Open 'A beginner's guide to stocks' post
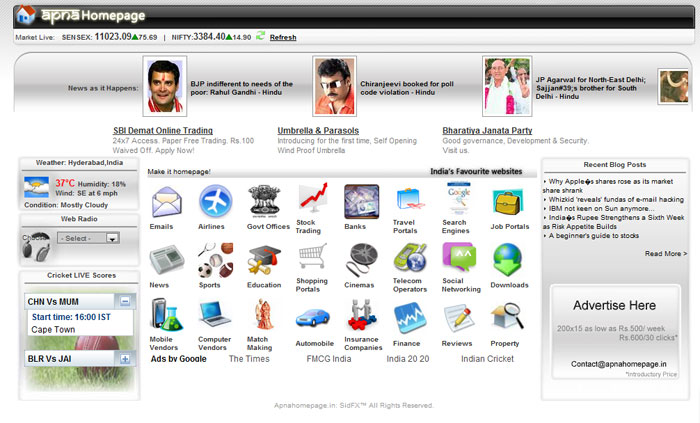The height and width of the screenshot is (423, 700). pos(593,236)
